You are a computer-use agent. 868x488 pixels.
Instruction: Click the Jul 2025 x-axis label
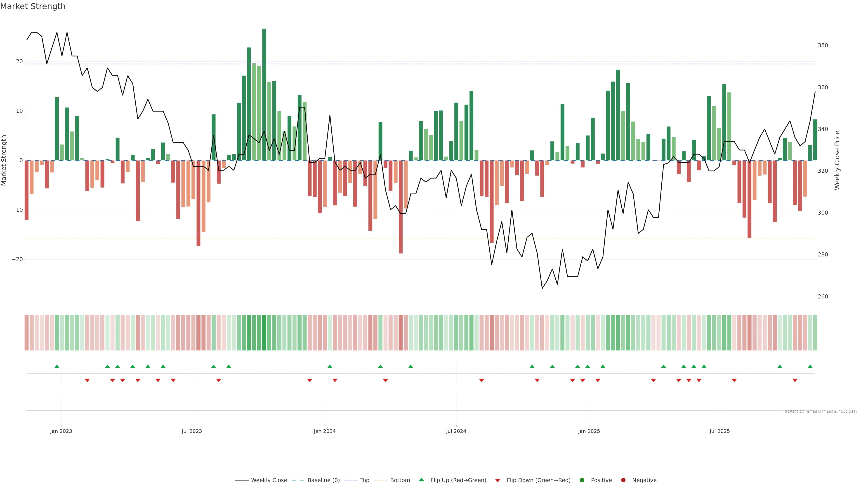pos(719,431)
